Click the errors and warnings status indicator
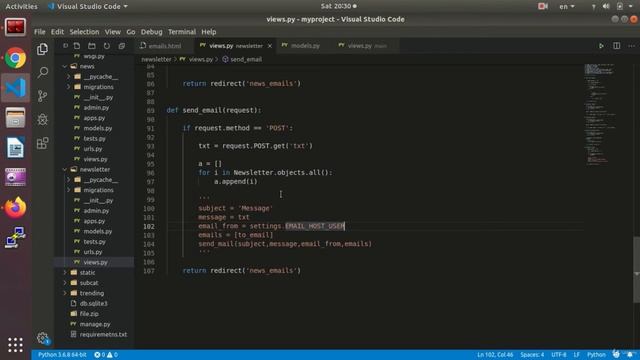640x360 pixels. tap(106, 355)
